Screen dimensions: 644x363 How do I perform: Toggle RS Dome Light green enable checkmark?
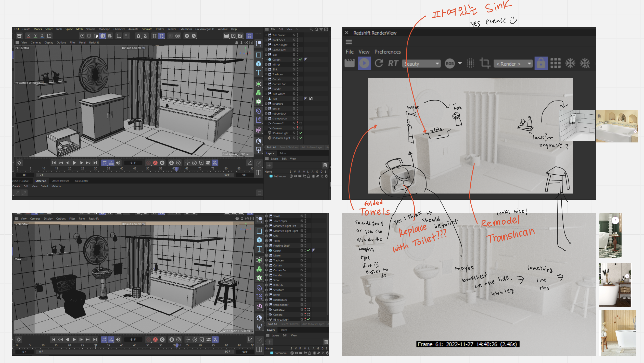click(301, 138)
